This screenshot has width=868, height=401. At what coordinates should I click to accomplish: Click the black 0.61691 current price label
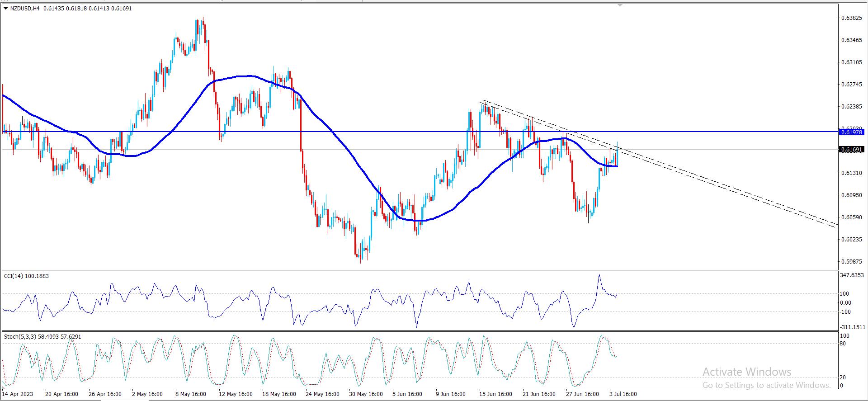pos(851,149)
